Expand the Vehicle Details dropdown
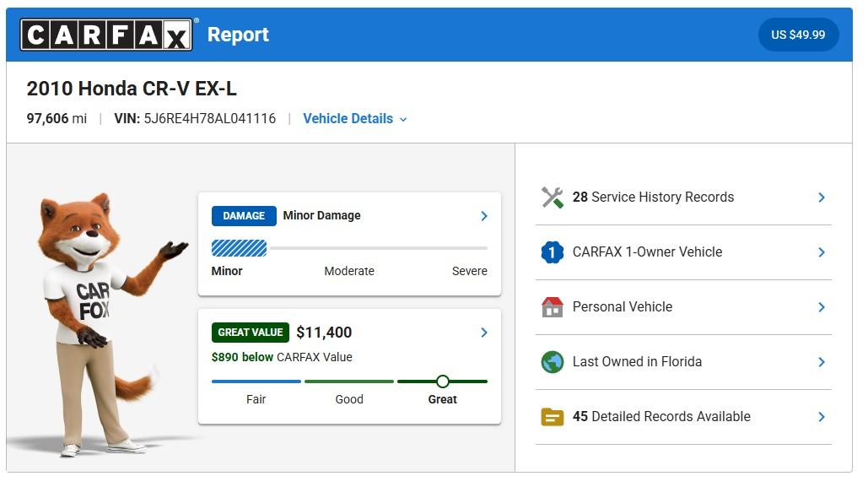This screenshot has height=487, width=868. (355, 118)
